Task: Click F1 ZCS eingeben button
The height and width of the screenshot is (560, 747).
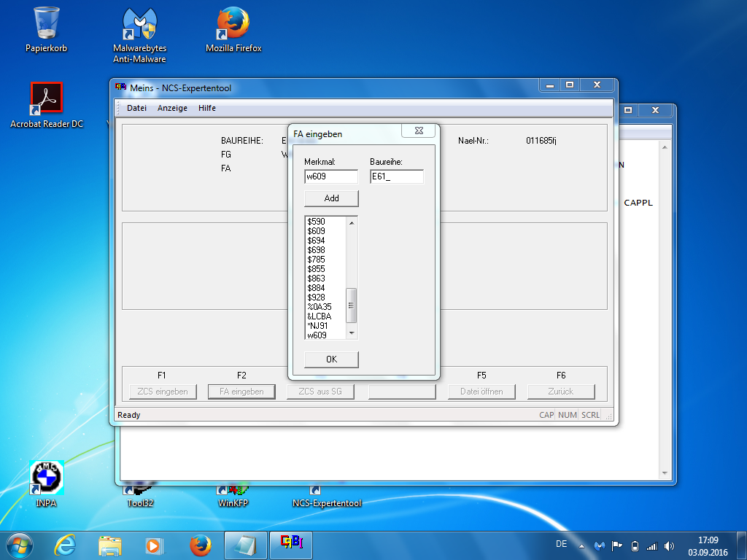Action: [163, 392]
